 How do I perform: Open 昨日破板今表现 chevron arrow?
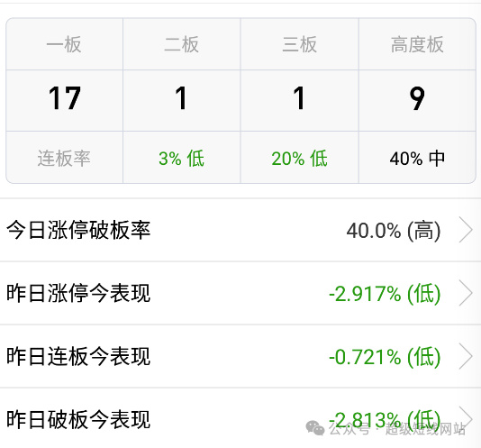click(x=466, y=418)
